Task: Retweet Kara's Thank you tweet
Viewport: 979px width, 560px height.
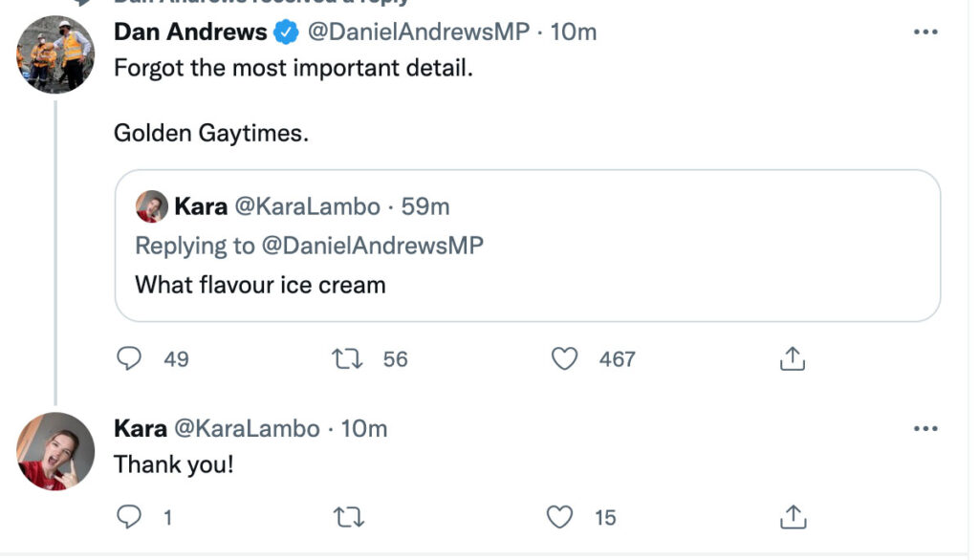Action: pyautogui.click(x=350, y=517)
